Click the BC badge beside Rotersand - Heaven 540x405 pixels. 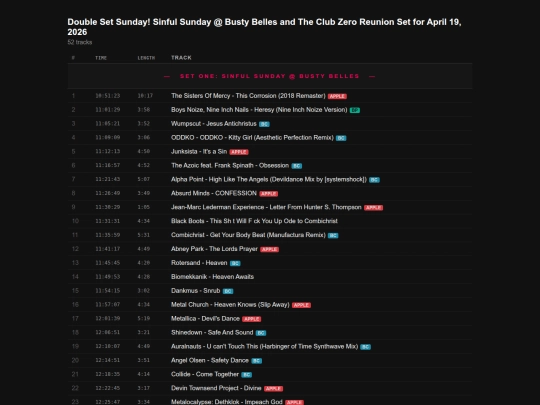tap(235, 263)
